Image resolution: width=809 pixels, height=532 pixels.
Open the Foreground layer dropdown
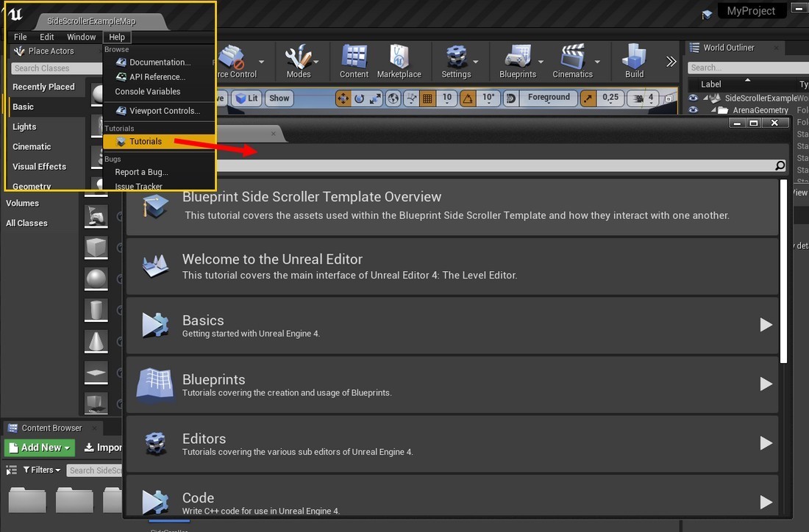click(549, 98)
